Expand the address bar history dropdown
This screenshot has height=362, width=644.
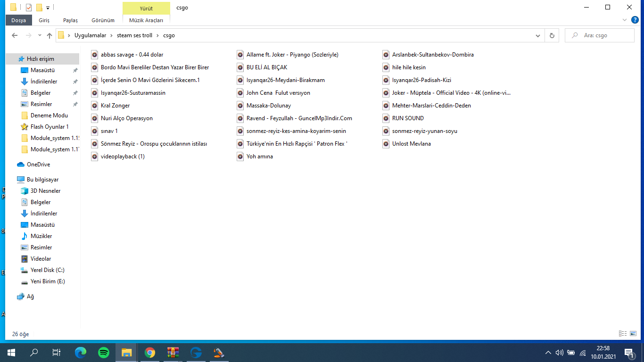(x=538, y=35)
